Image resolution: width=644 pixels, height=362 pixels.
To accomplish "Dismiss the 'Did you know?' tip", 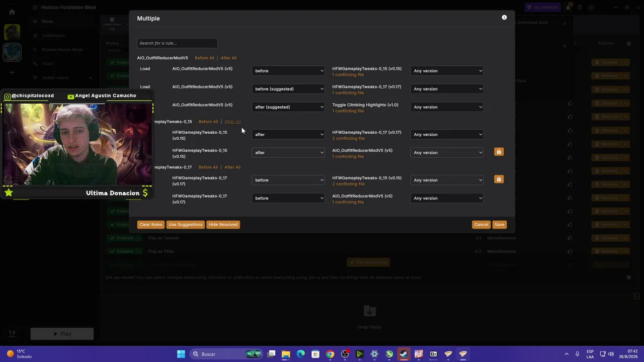I will 628,278.
